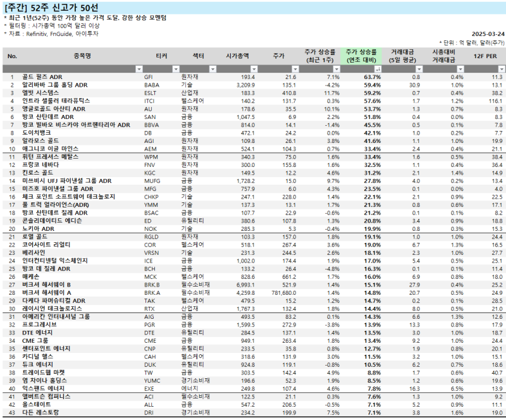This screenshot has height=420, width=506.
Task: Select the 시가총액 column header
Action: point(237,56)
